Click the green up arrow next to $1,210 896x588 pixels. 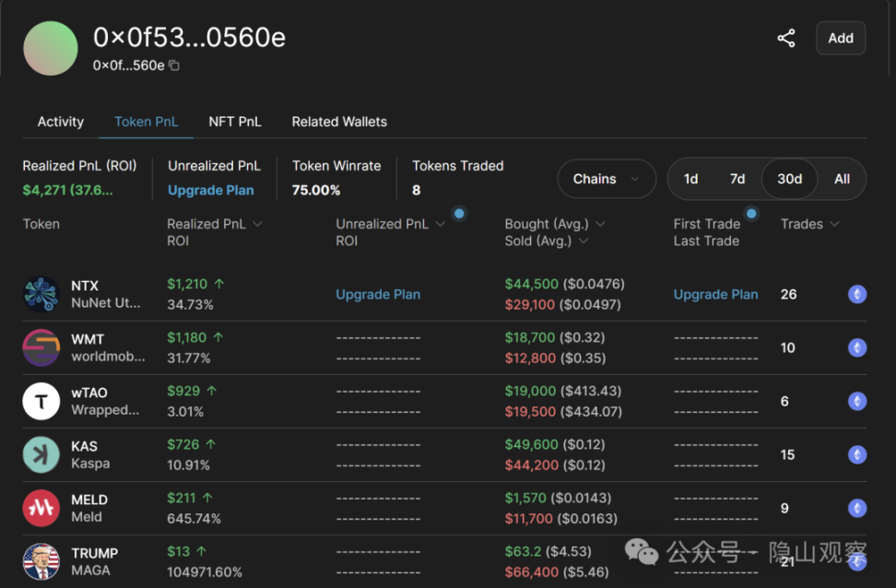(218, 284)
